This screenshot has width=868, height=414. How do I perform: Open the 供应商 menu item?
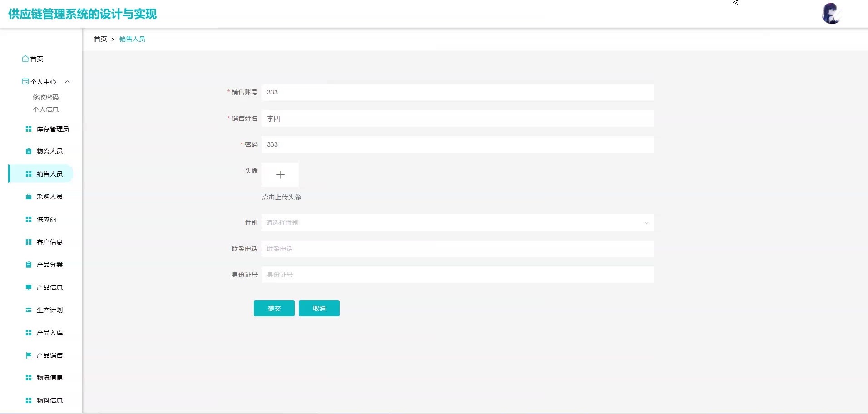pos(46,219)
